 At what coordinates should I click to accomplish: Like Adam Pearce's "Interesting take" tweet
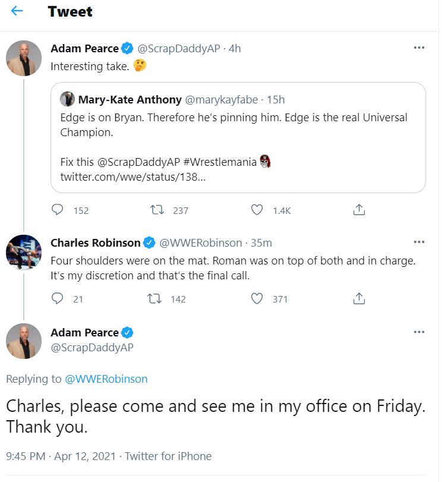[257, 210]
